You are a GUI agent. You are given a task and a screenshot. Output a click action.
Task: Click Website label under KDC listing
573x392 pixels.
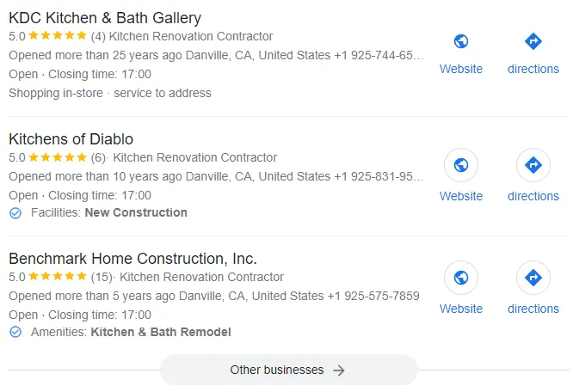click(x=461, y=69)
